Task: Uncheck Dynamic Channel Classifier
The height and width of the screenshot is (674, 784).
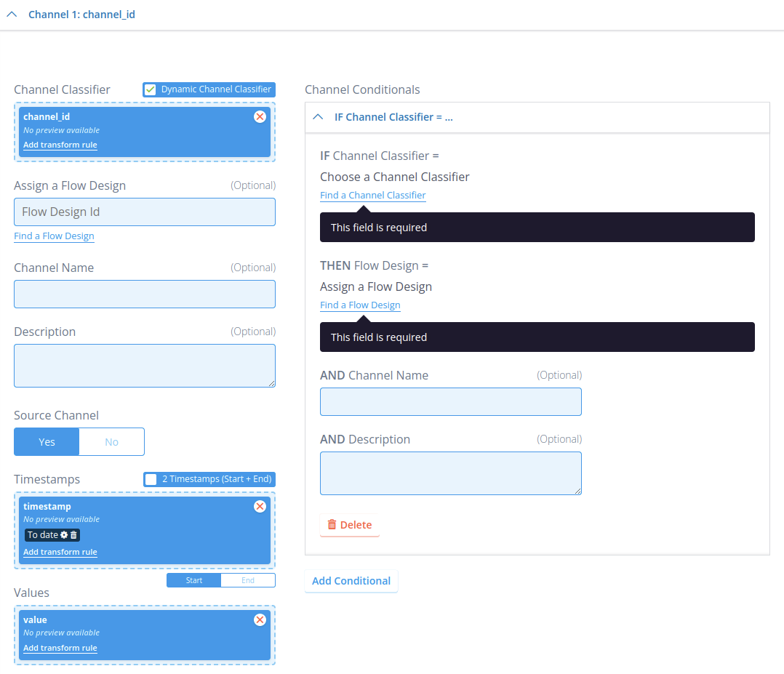Action: (x=150, y=89)
